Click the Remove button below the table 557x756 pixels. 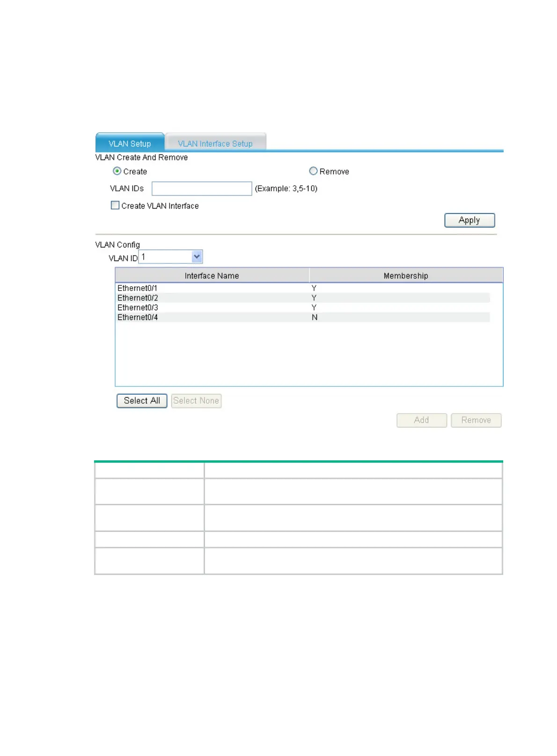click(476, 420)
